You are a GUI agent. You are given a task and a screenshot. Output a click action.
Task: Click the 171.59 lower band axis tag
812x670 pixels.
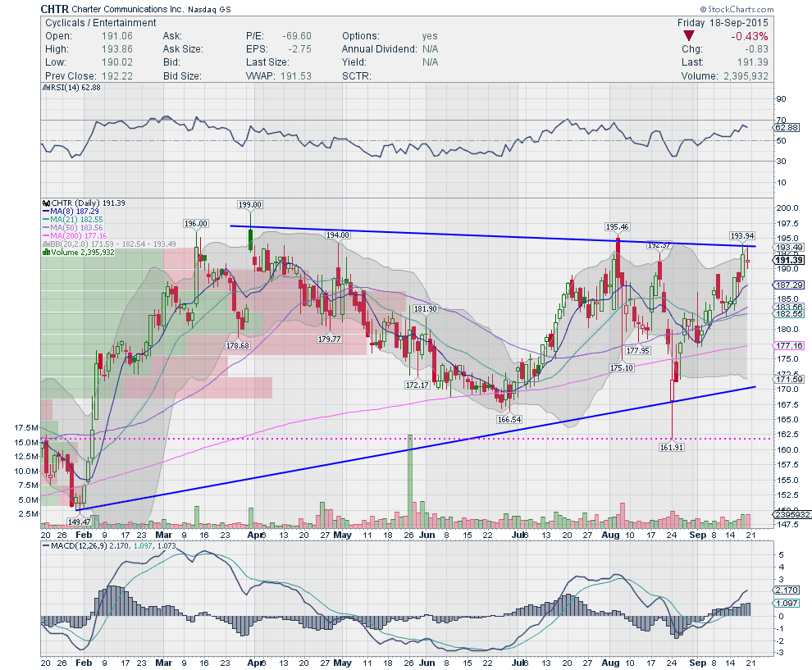point(789,380)
